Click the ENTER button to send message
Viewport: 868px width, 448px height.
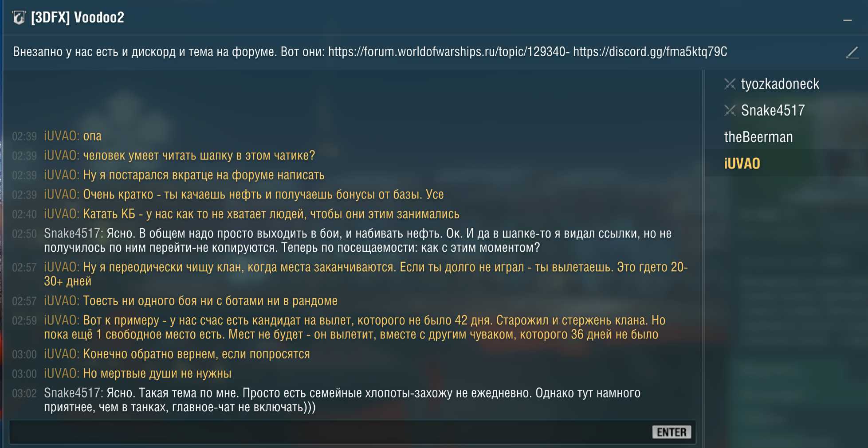click(x=672, y=432)
